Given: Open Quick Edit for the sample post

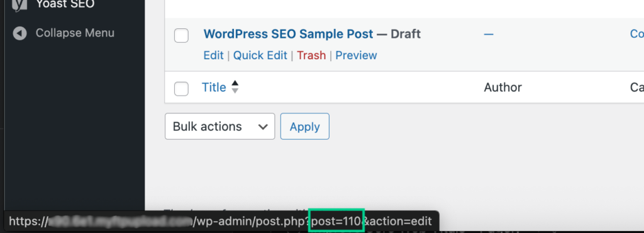Looking at the screenshot, I should 260,55.
